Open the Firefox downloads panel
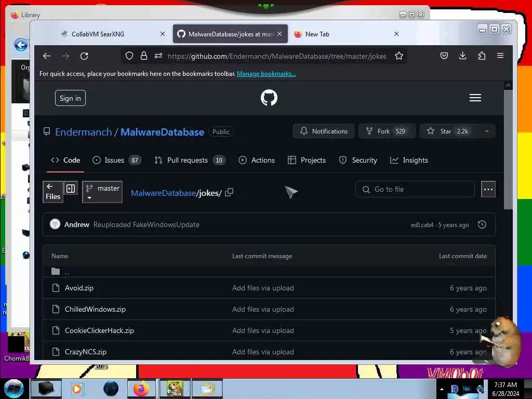532x399 pixels. 462,56
